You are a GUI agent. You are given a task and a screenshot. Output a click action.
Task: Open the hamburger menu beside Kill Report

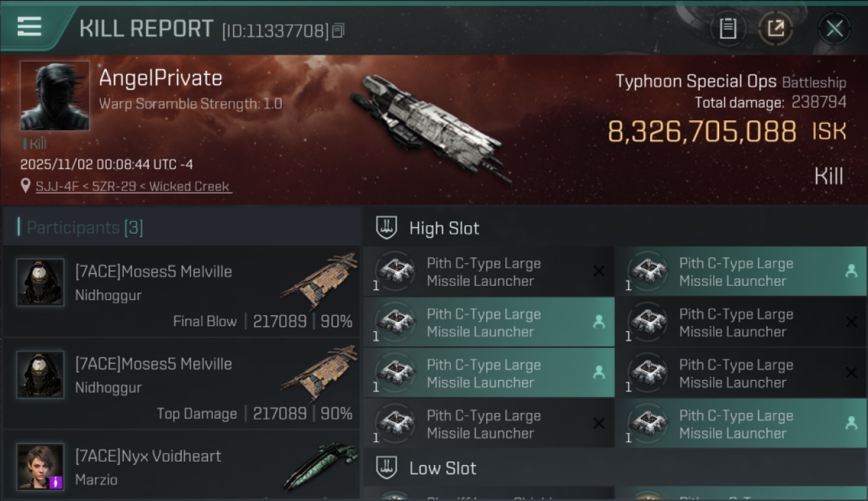[29, 27]
